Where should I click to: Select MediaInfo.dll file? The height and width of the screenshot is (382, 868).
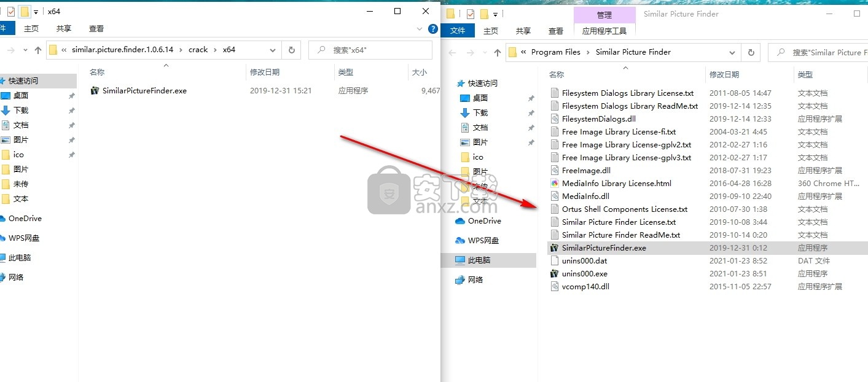click(x=585, y=197)
